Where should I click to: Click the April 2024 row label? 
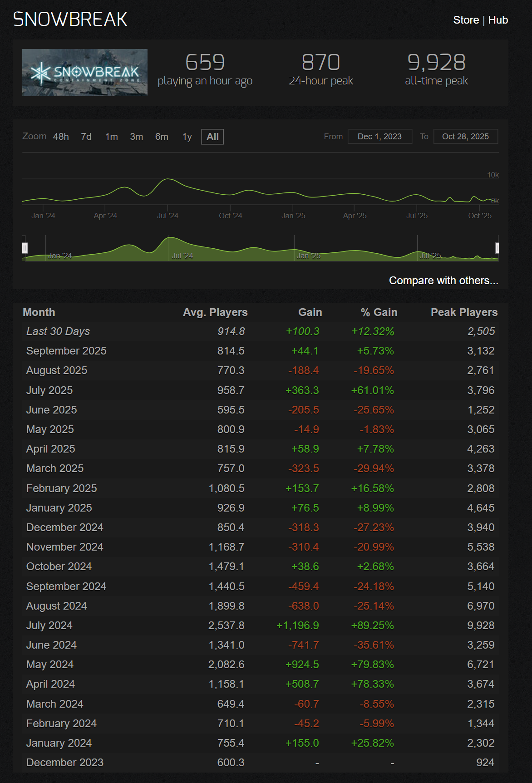(x=51, y=684)
